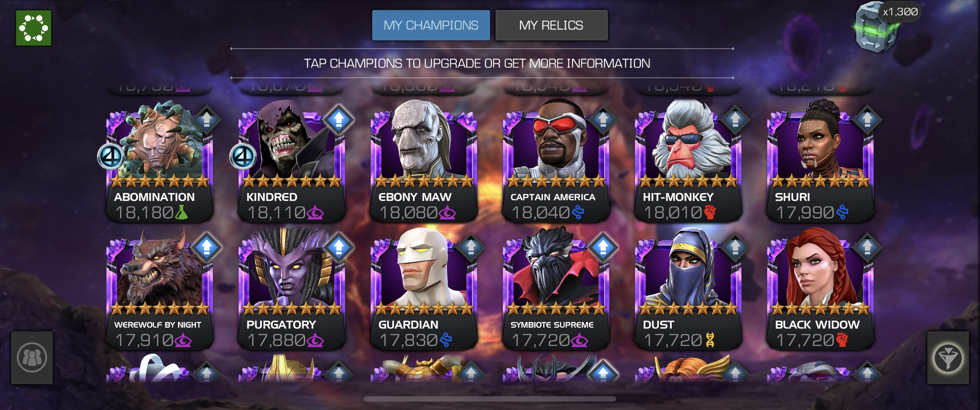Select the My Champions tab
The width and height of the screenshot is (980, 410).
click(x=431, y=25)
